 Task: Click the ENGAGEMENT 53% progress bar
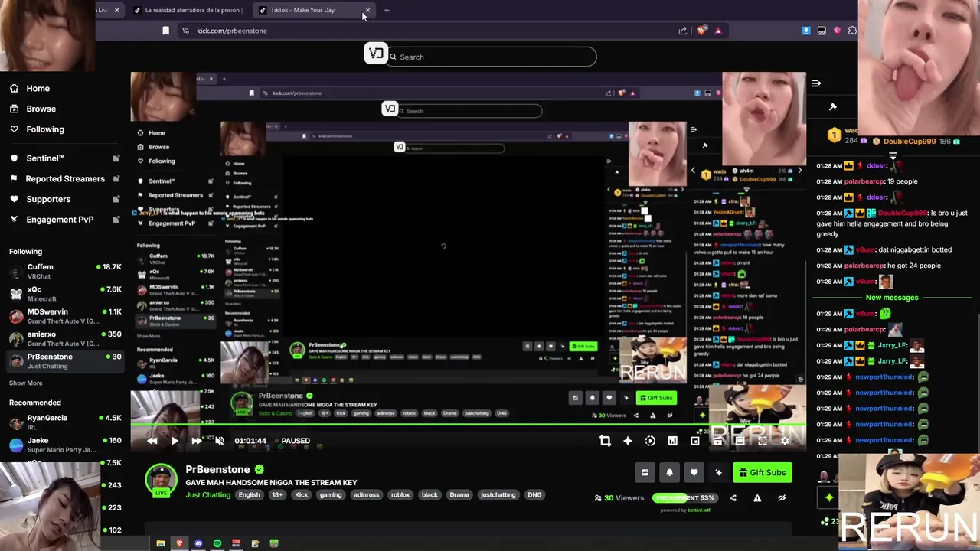686,498
